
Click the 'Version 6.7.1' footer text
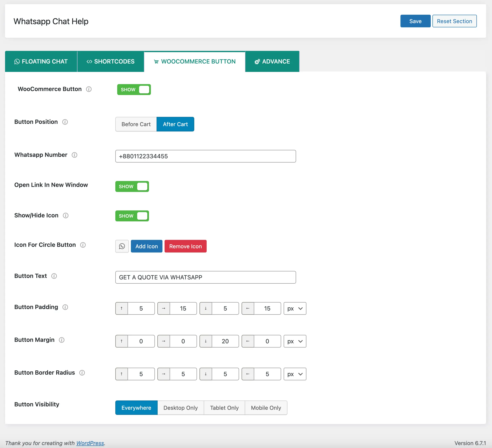pyautogui.click(x=470, y=443)
